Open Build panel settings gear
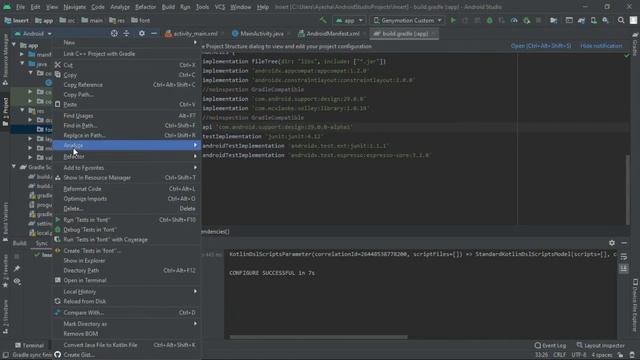 pyautogui.click(x=612, y=243)
